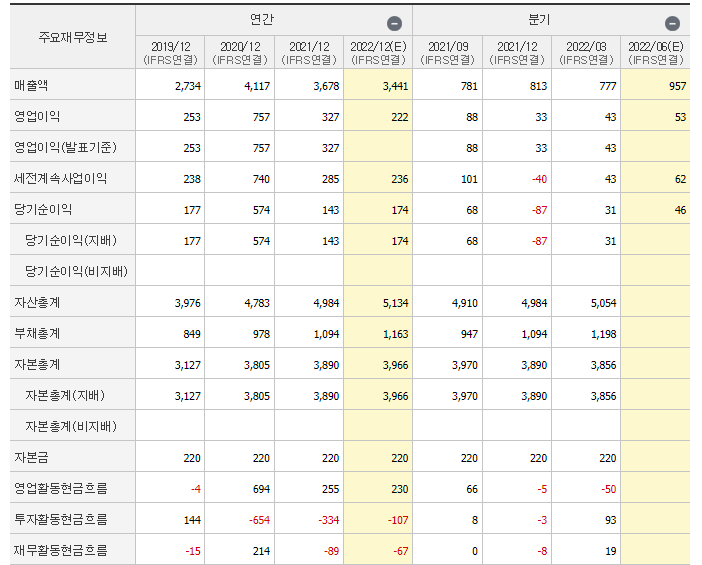Image resolution: width=702 pixels, height=565 pixels.
Task: Click the 222 estimated operating profit
Action: click(400, 117)
